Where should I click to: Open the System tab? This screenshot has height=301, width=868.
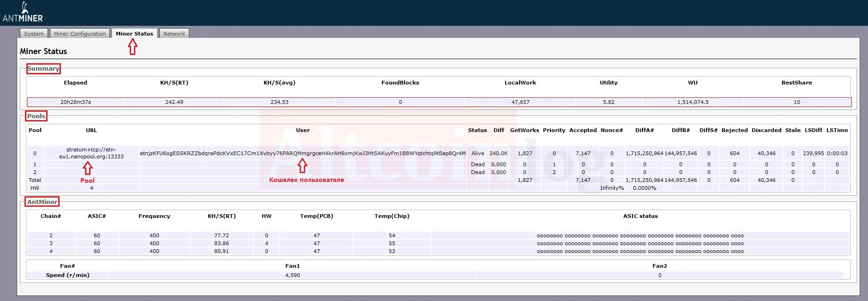point(34,33)
